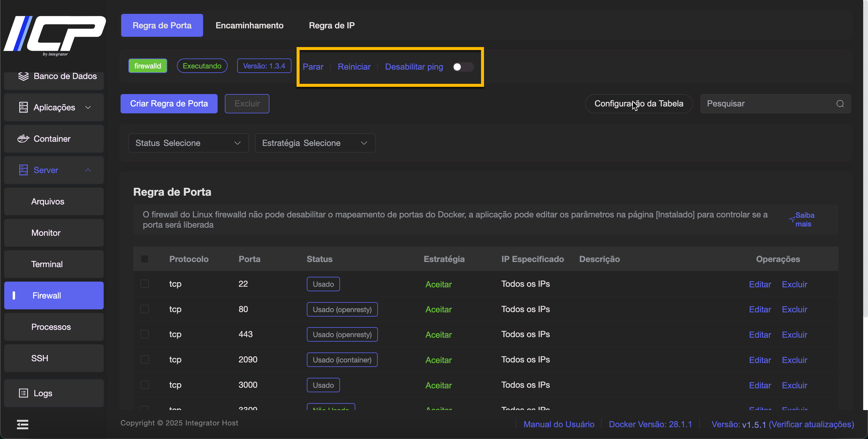Collapse sidebar with bottom menu icon

click(23, 424)
